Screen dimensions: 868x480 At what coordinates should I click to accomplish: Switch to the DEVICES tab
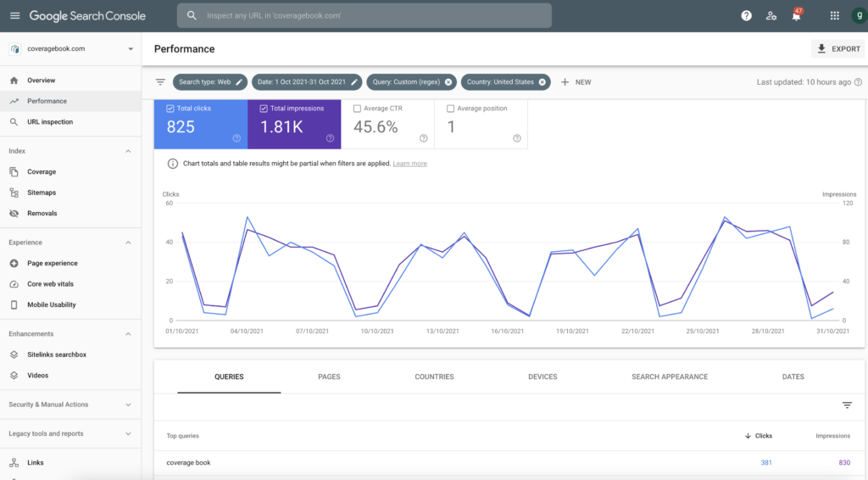[542, 377]
